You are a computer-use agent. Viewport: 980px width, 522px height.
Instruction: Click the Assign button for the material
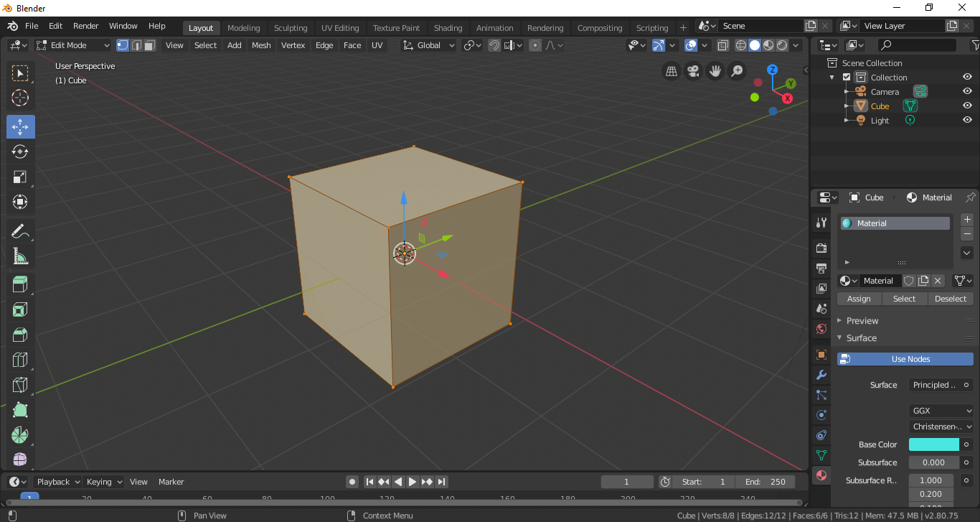point(858,298)
